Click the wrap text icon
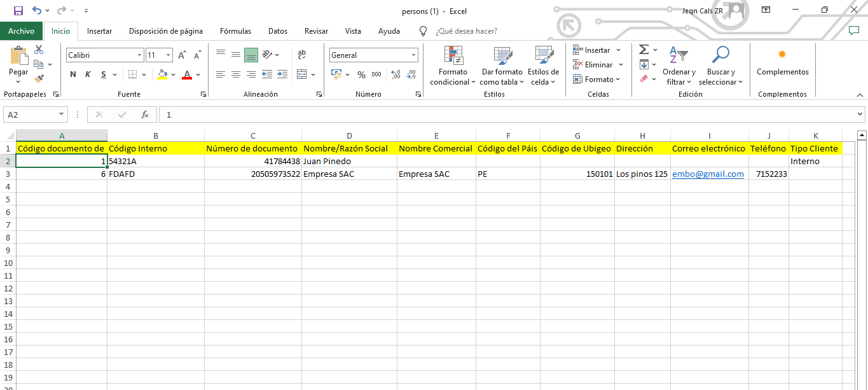Image resolution: width=868 pixels, height=390 pixels. [301, 55]
